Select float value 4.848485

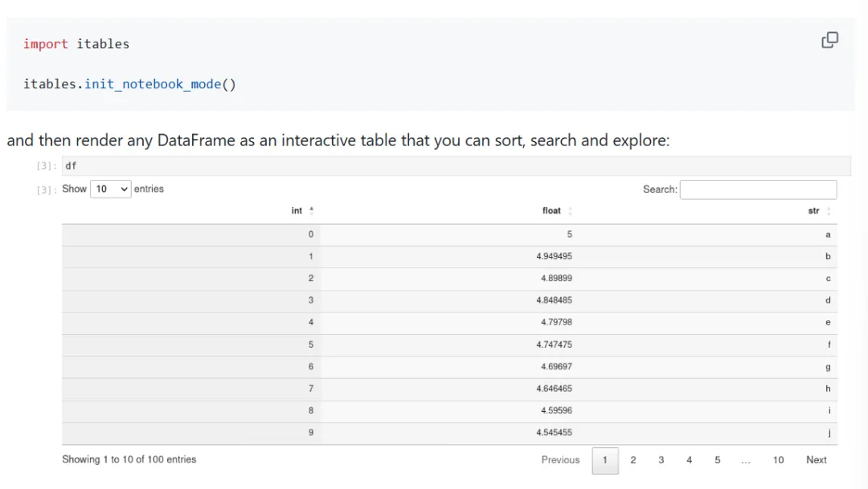554,300
